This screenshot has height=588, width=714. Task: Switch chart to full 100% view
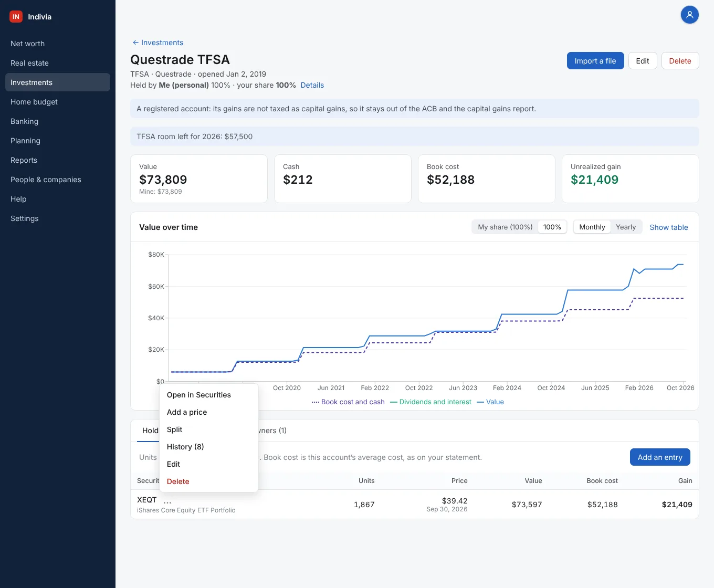[x=552, y=227]
